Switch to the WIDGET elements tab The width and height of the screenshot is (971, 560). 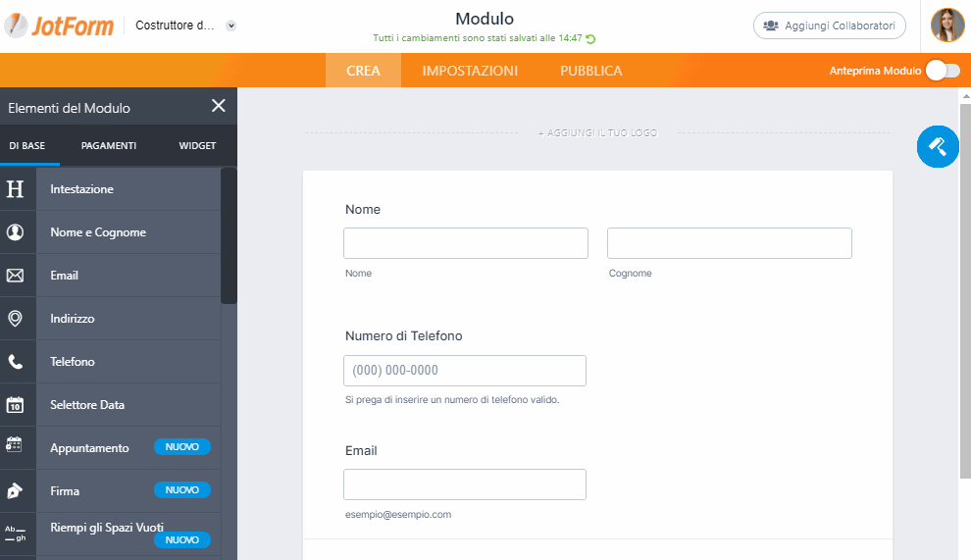pos(197,146)
